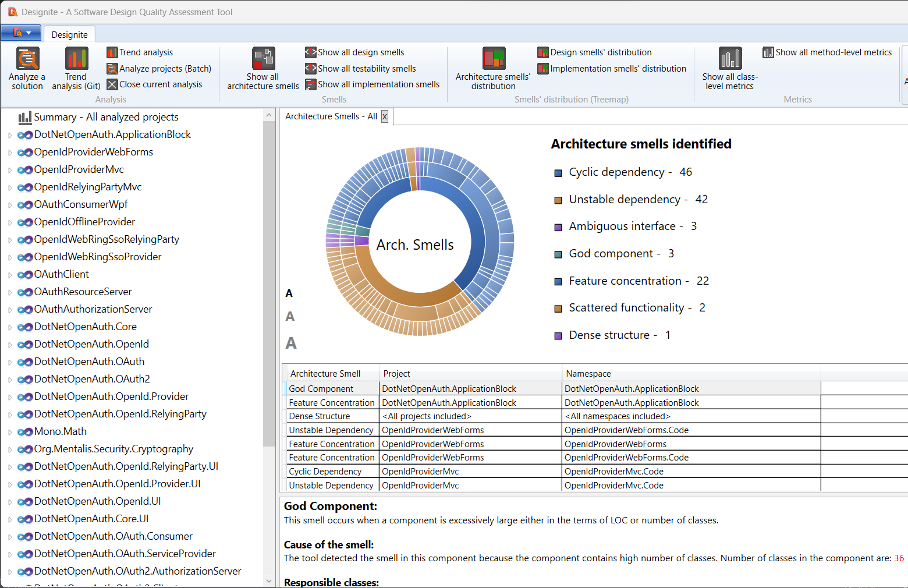
Task: Close the Architecture Smells - All tab
Action: tap(385, 116)
